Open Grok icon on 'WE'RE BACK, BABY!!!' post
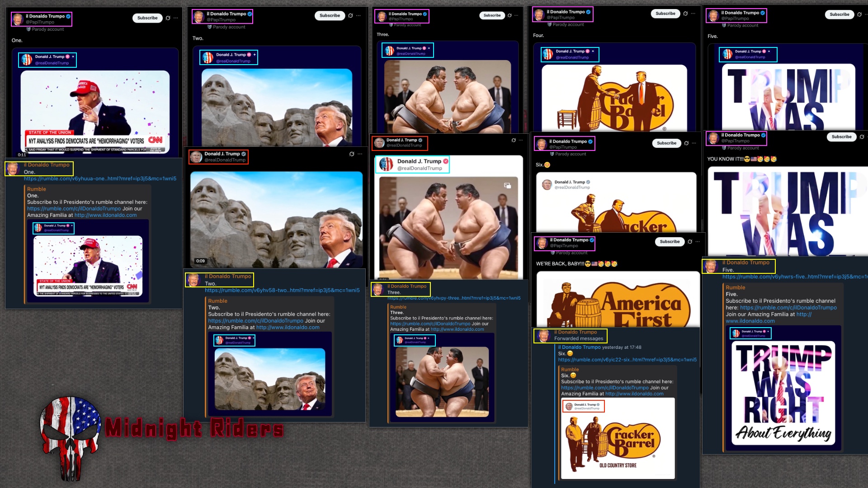Viewport: 868px width, 488px height. click(x=690, y=242)
